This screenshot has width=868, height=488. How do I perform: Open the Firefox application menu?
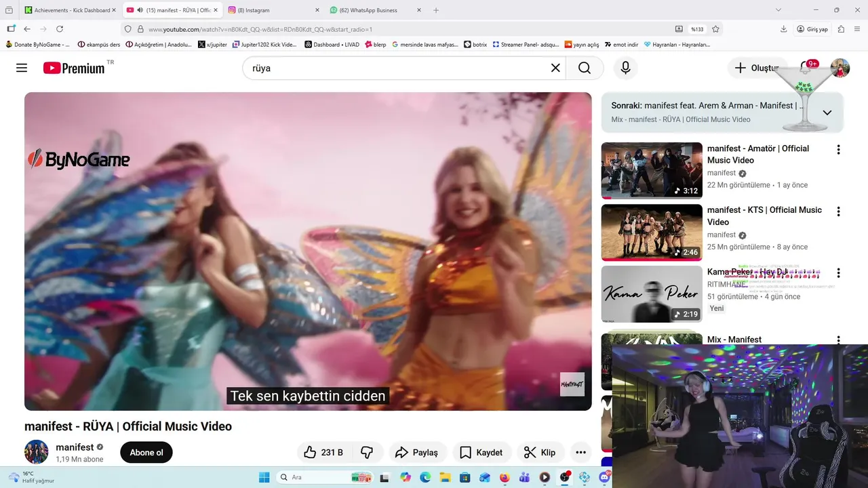tap(858, 29)
